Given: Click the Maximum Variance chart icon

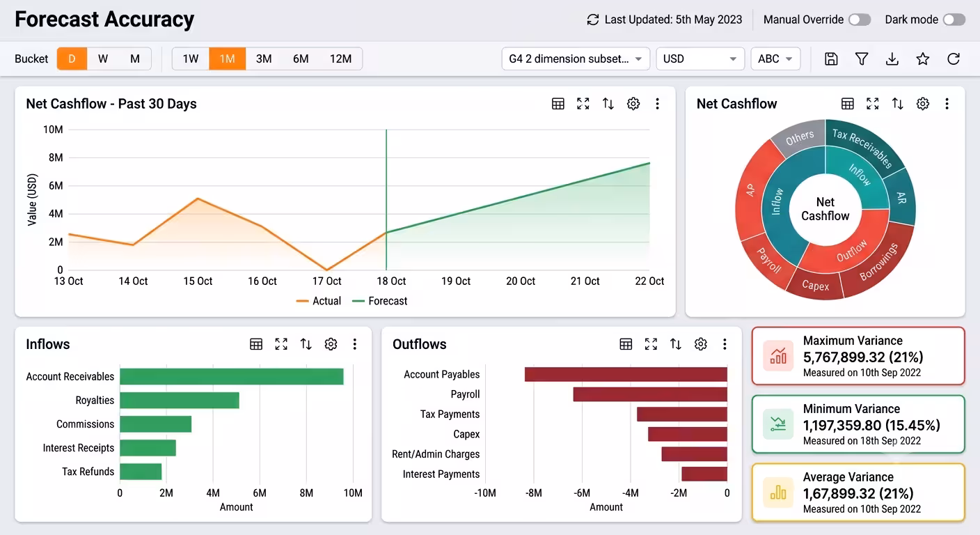Looking at the screenshot, I should (778, 356).
